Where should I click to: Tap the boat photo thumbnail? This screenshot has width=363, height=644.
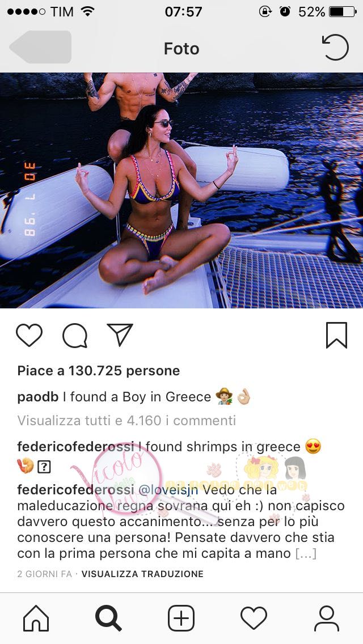181,190
